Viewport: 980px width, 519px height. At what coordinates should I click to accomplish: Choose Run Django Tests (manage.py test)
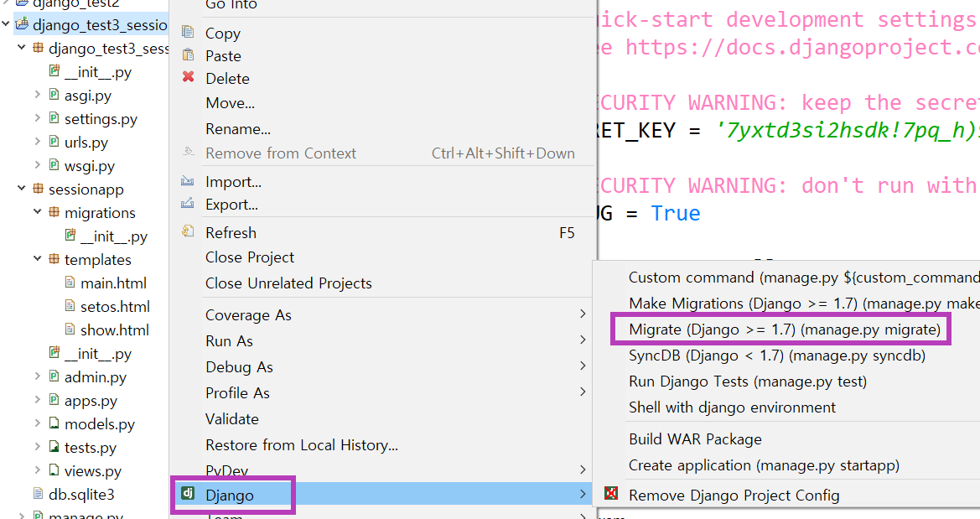point(748,381)
